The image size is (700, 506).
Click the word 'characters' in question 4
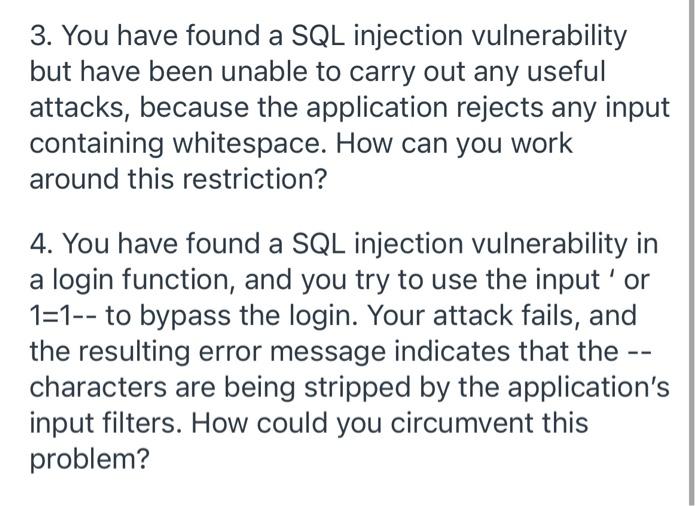[98, 387]
